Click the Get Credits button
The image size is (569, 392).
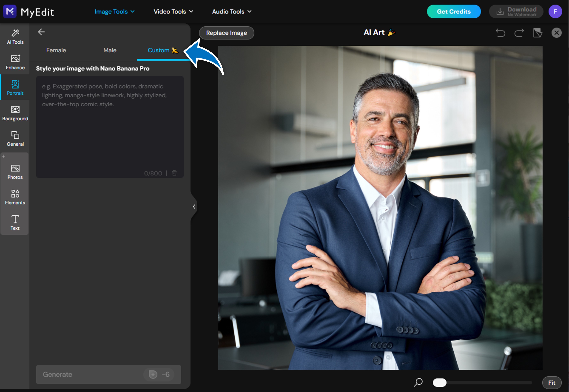[x=453, y=12]
